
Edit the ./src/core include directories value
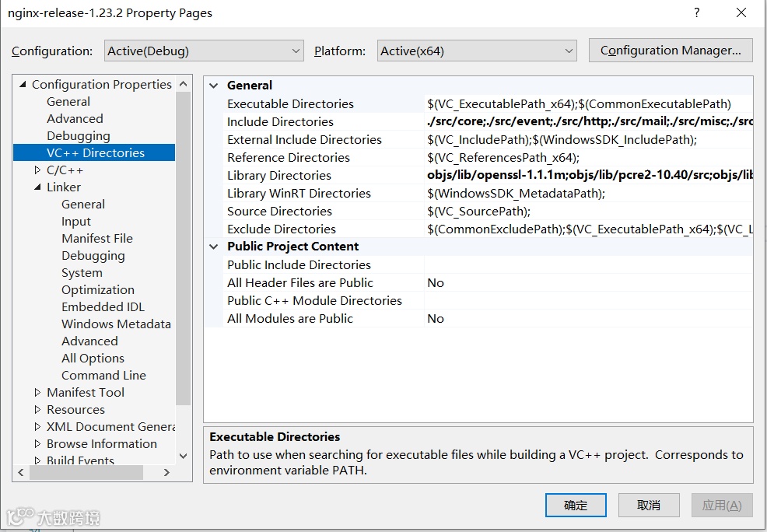coord(588,122)
